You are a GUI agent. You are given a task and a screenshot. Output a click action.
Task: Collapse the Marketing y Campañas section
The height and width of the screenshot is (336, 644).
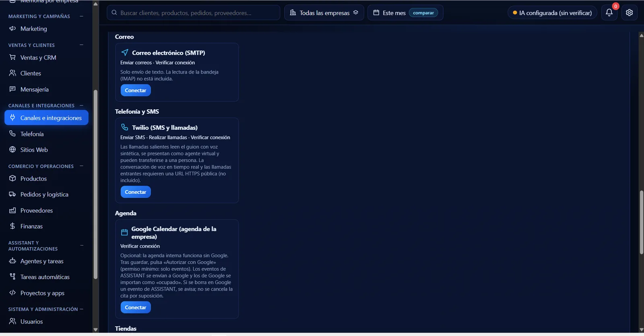coord(81,16)
